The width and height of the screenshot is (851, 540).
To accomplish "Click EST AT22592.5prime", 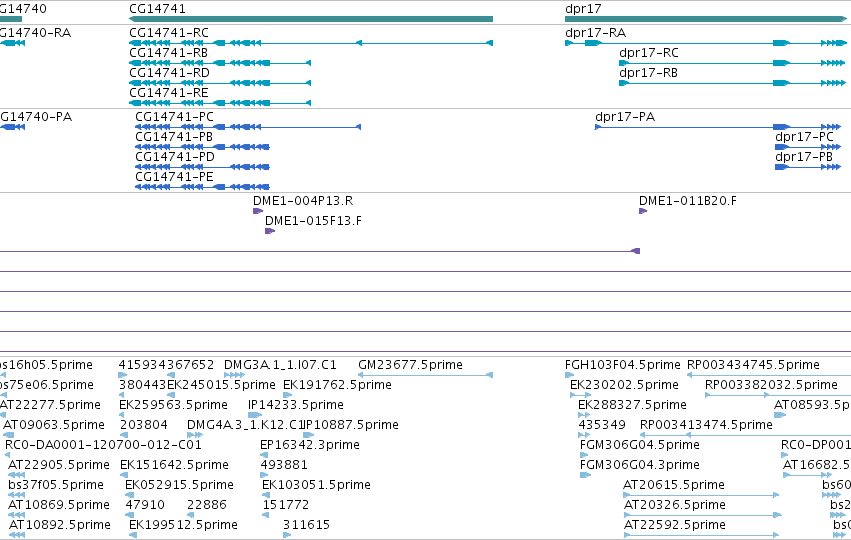I will point(675,525).
